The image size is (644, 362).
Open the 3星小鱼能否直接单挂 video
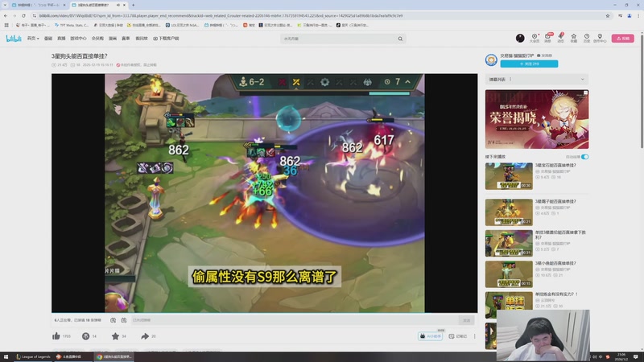(x=509, y=274)
